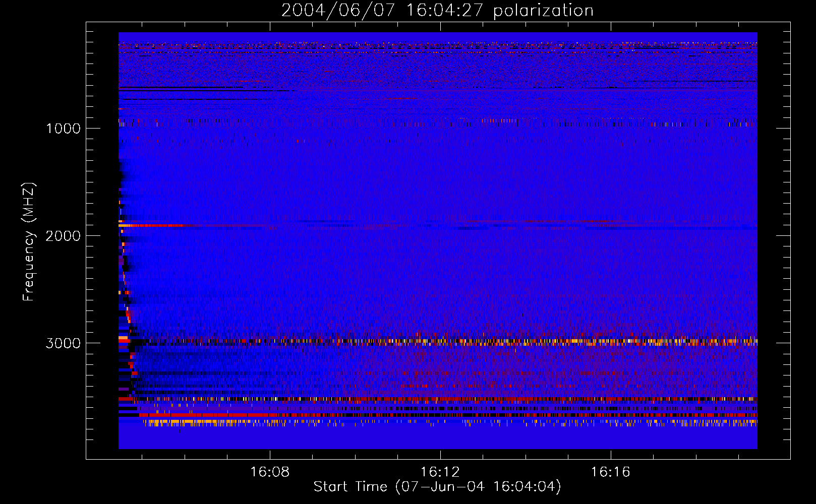The width and height of the screenshot is (816, 504).
Task: Click the 16:08 time tick label
Action: pos(270,472)
